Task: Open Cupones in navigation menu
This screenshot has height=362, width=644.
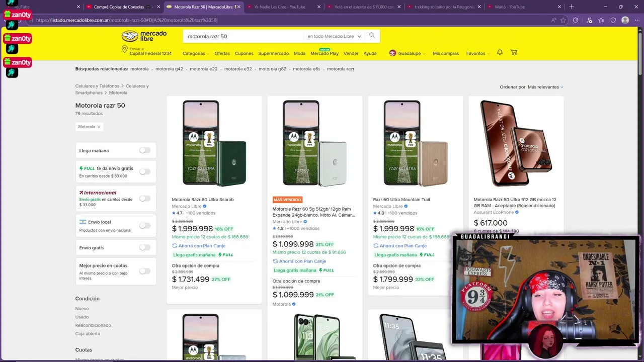Action: [244, 53]
